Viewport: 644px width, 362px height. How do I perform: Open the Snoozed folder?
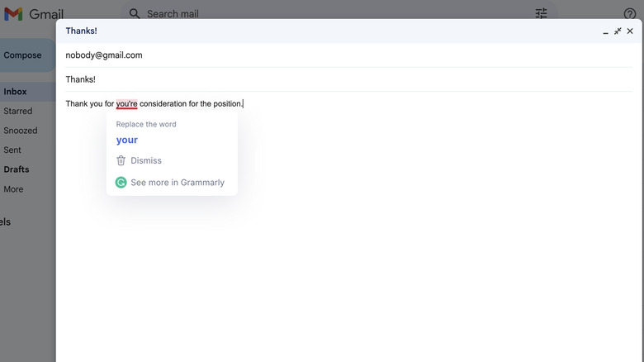pos(20,131)
